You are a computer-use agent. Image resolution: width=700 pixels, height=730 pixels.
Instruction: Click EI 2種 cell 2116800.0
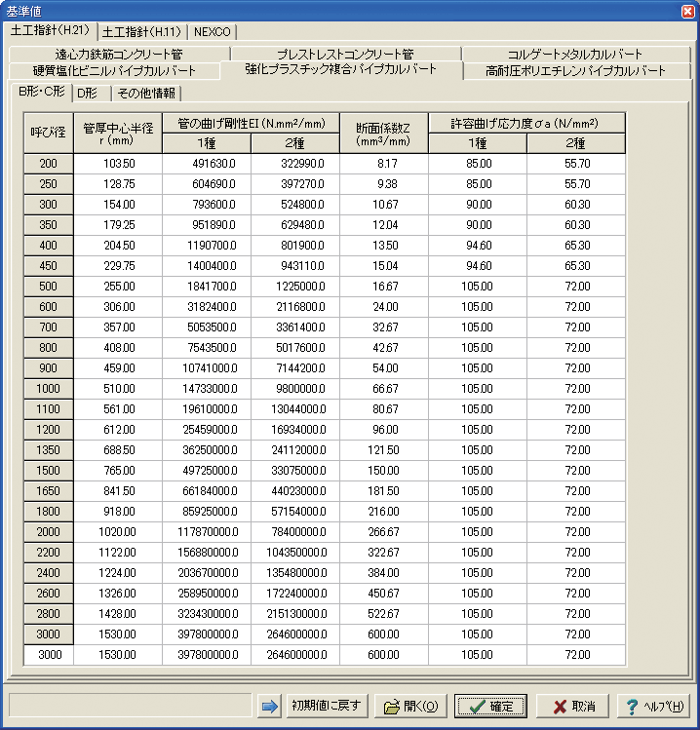[295, 307]
